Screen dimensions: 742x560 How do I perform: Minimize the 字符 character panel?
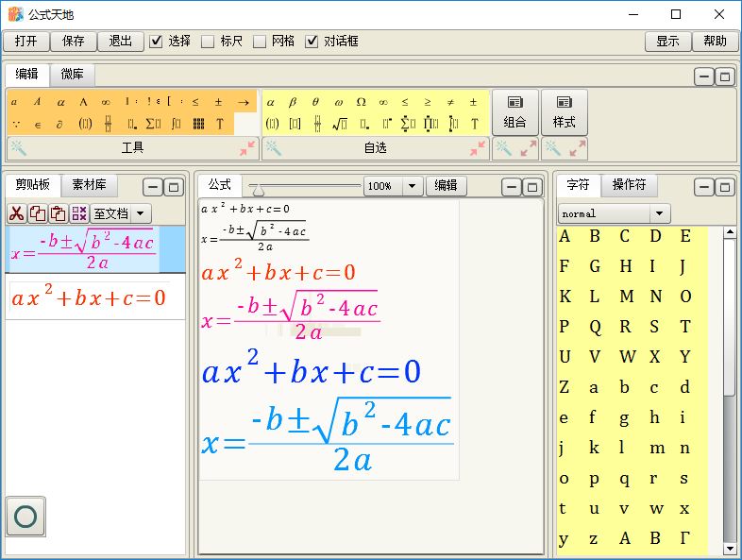point(704,188)
